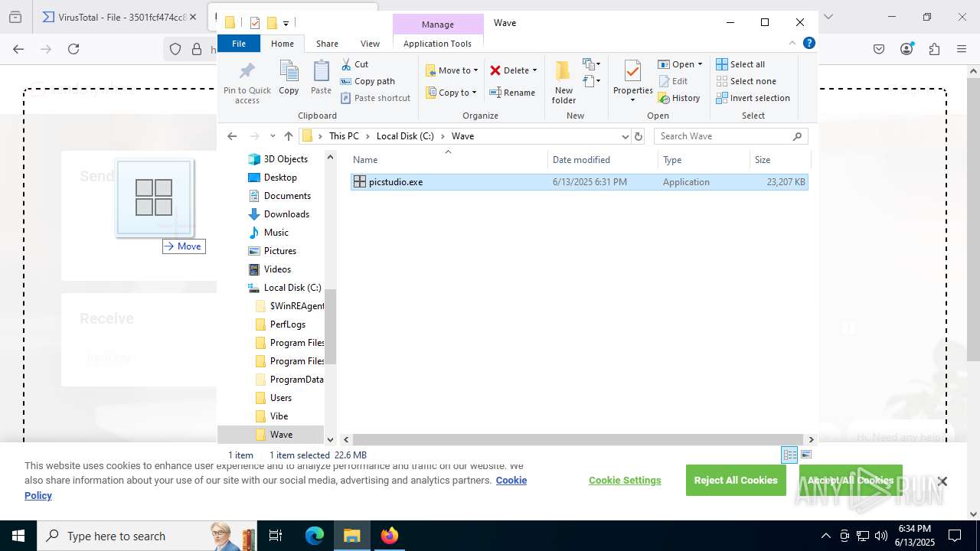Switch to the Home ribbon tab
The height and width of the screenshot is (551, 980).
click(283, 44)
